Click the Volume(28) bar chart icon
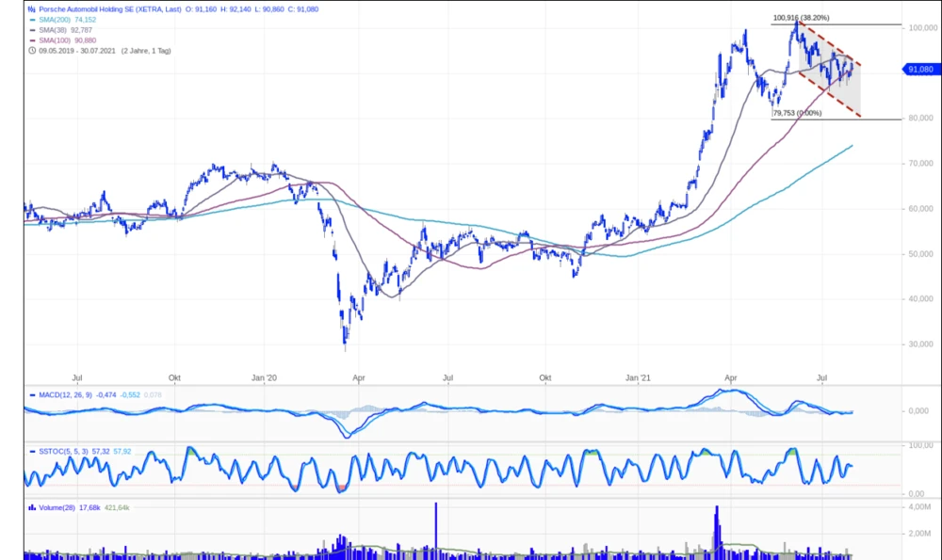 click(x=31, y=507)
